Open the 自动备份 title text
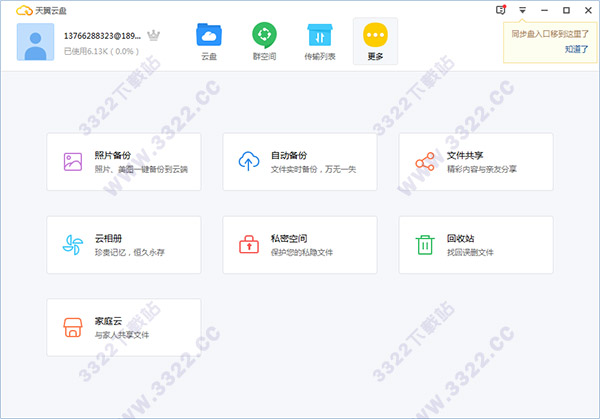 pos(289,155)
